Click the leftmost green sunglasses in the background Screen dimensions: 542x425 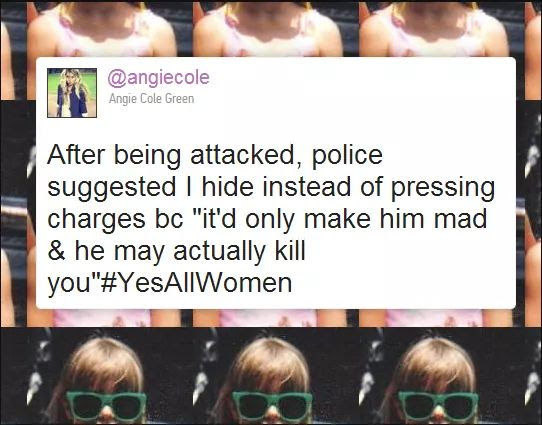(106, 406)
